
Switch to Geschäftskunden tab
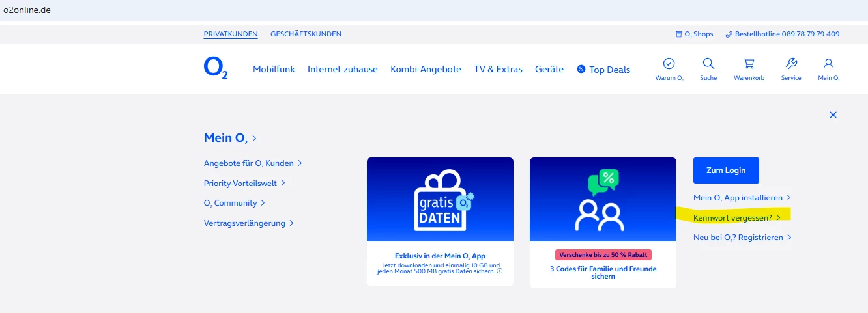tap(306, 34)
